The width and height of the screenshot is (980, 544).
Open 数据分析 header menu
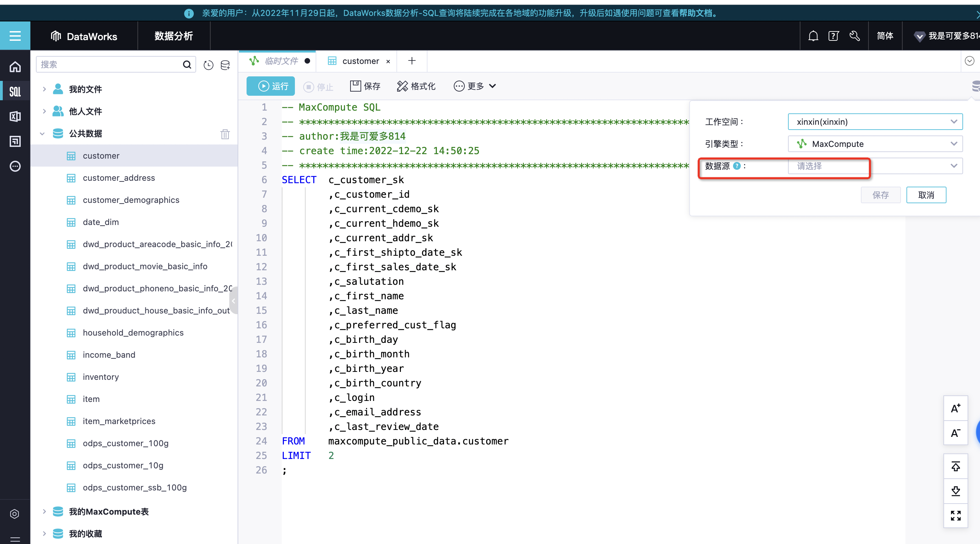[x=173, y=36]
